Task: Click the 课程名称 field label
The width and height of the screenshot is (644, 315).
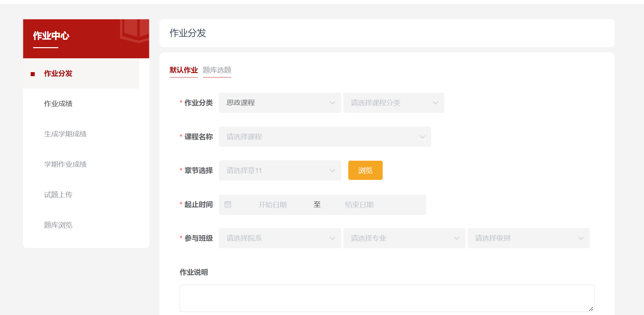Action: [199, 137]
